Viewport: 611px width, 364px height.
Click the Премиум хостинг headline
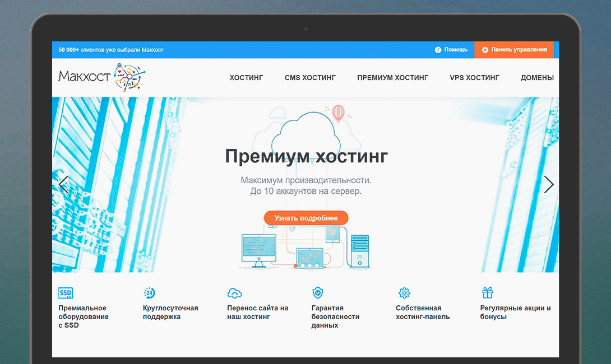[306, 156]
